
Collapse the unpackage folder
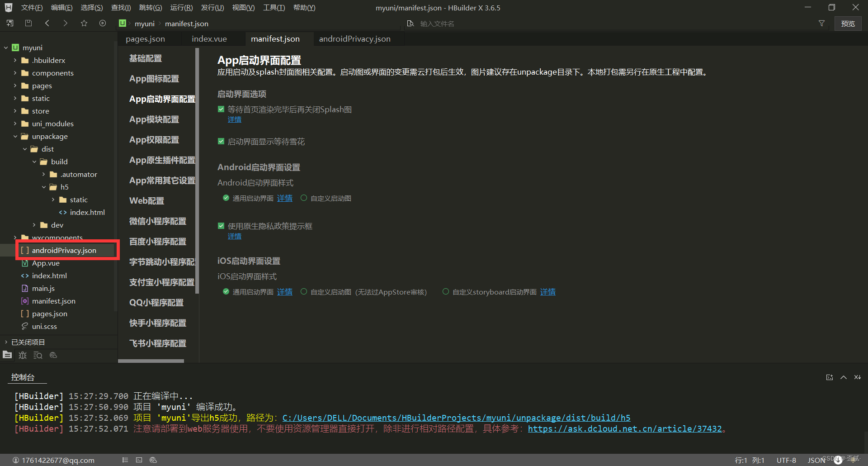pos(15,136)
